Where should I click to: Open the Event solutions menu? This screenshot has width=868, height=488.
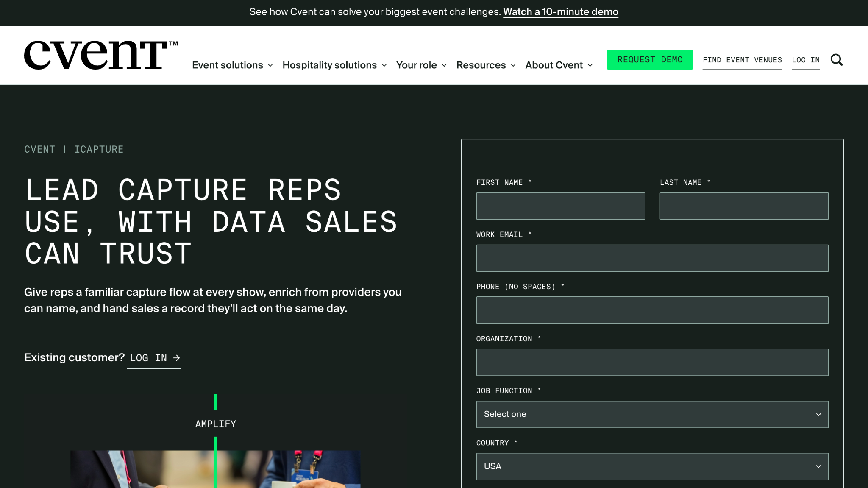tap(232, 65)
